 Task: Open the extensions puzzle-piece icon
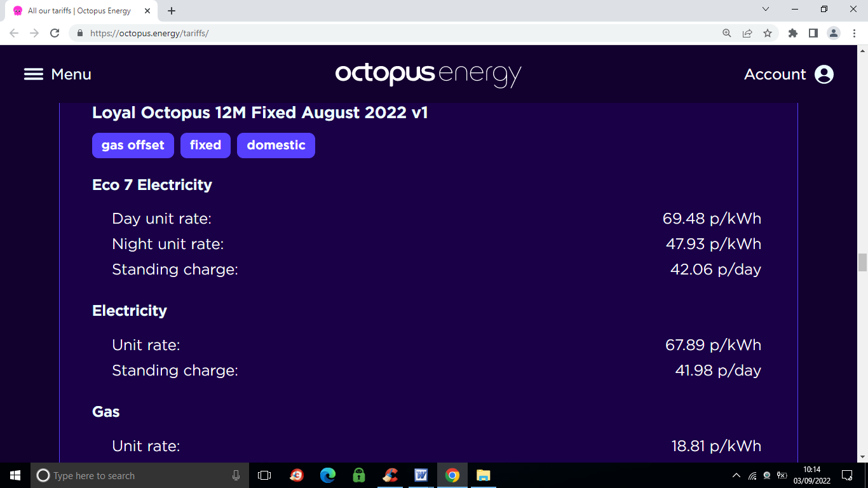click(x=793, y=33)
